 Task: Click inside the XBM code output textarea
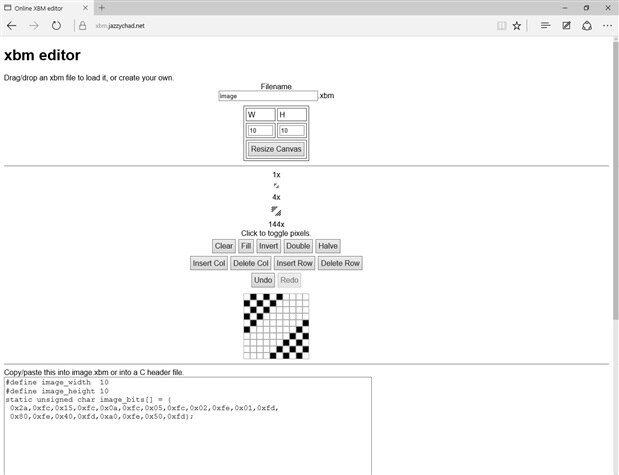coord(188,426)
